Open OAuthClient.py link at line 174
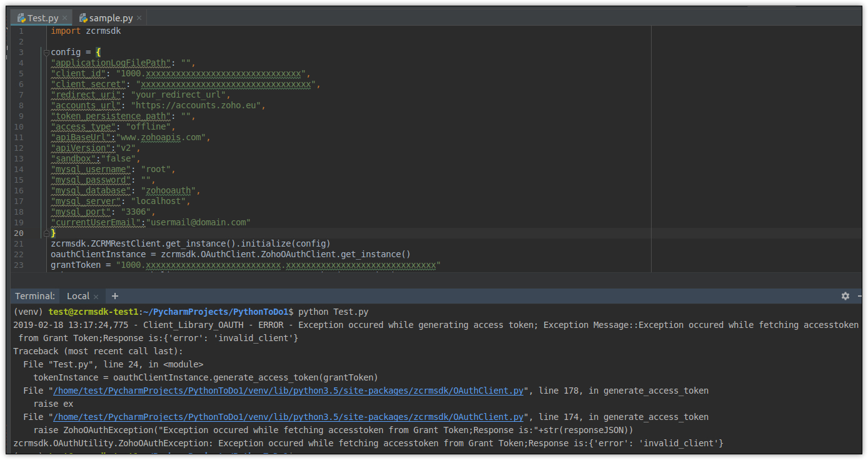The image size is (868, 460). pyautogui.click(x=288, y=417)
